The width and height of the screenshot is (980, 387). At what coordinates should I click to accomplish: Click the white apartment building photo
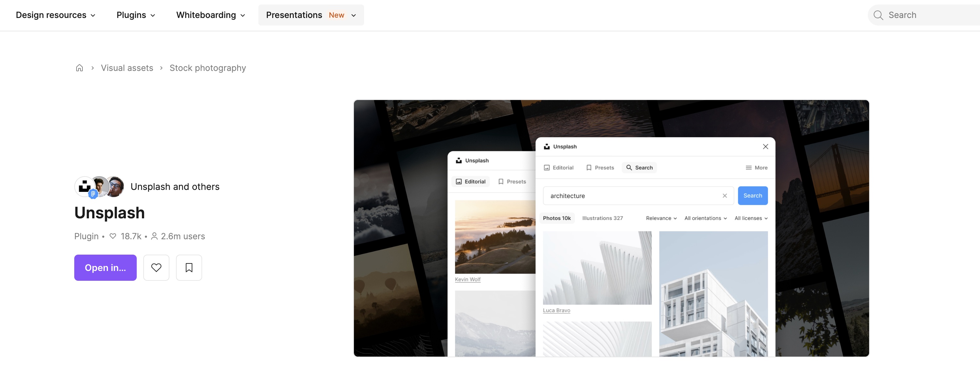tap(713, 294)
